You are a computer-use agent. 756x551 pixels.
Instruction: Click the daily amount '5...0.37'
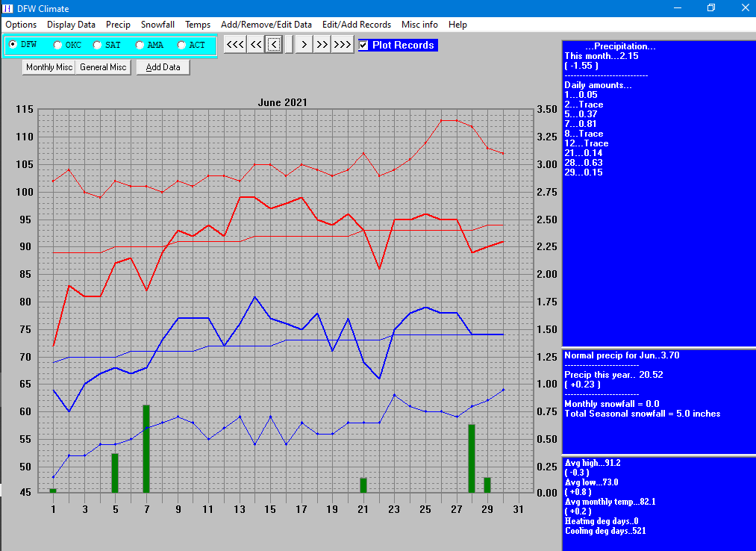coord(581,114)
